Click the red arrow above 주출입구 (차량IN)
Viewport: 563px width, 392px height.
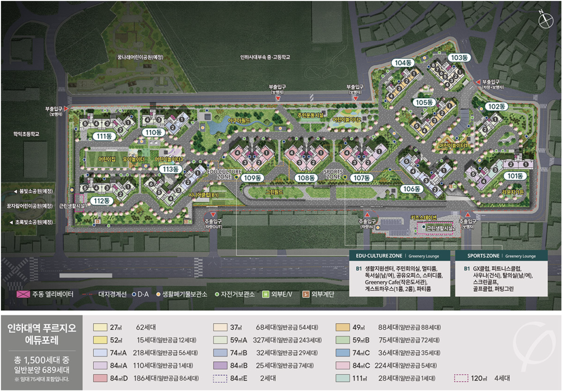click(x=367, y=215)
